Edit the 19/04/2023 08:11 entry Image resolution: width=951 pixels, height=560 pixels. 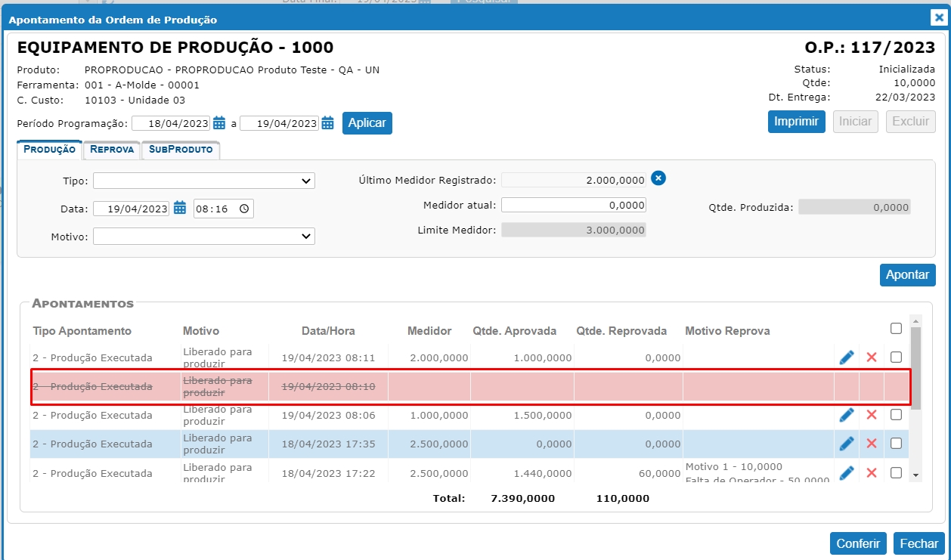click(x=847, y=357)
